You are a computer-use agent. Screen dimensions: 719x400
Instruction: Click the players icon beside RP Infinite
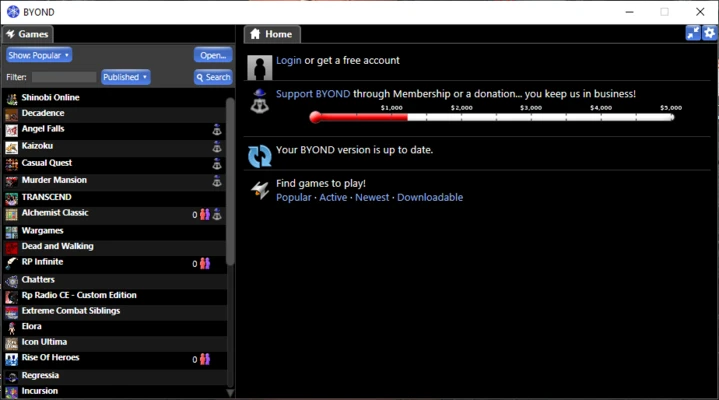click(x=205, y=264)
